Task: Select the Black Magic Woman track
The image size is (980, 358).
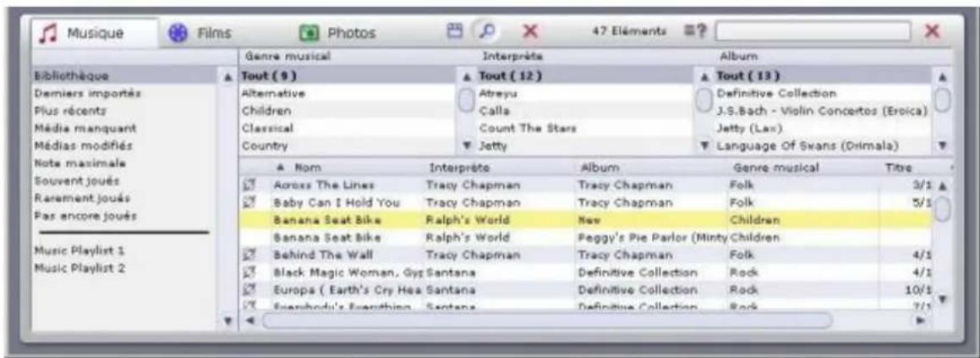Action: pyautogui.click(x=586, y=273)
